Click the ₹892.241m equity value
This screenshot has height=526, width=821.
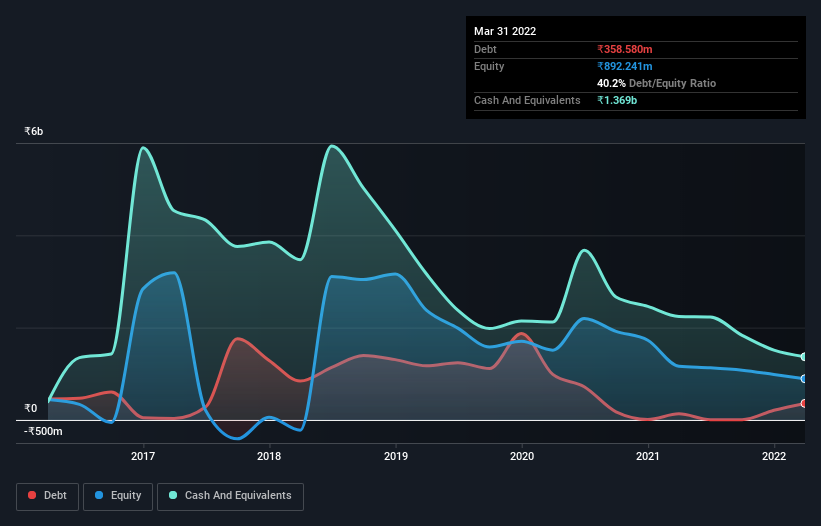point(625,66)
